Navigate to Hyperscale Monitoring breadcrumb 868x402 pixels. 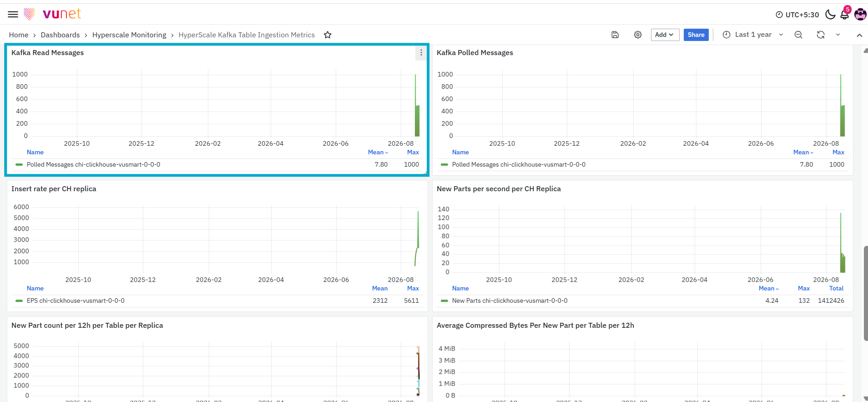(129, 35)
